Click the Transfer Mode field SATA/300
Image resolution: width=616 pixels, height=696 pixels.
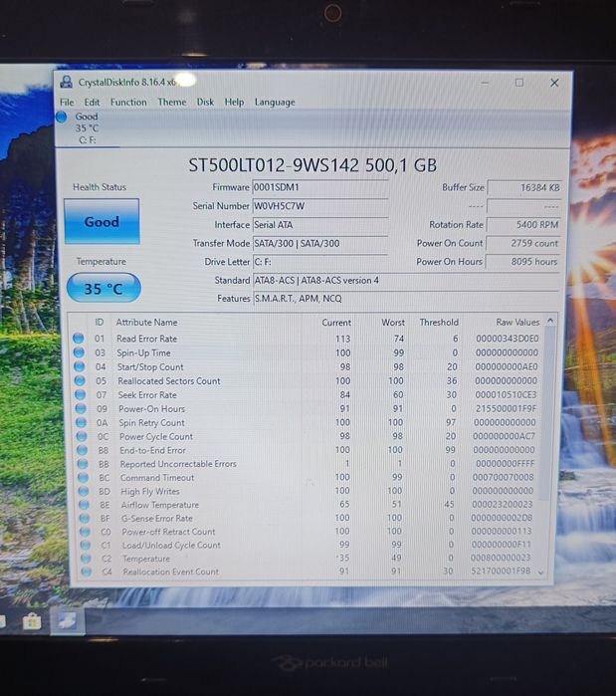pyautogui.click(x=320, y=243)
